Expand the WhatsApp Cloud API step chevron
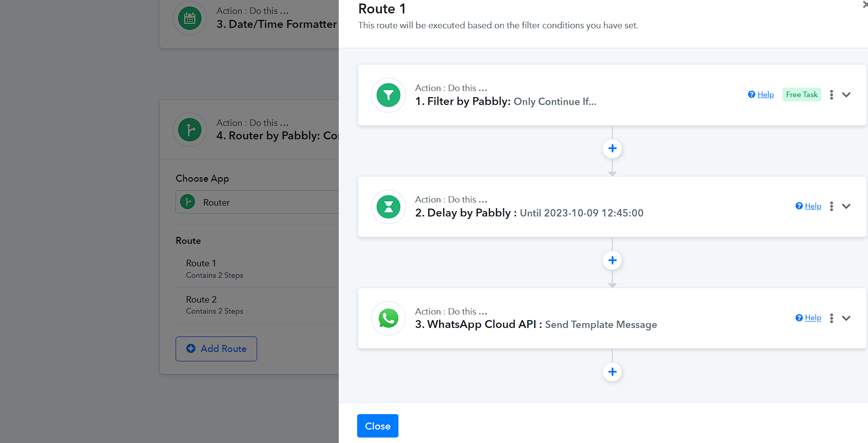 (x=846, y=318)
